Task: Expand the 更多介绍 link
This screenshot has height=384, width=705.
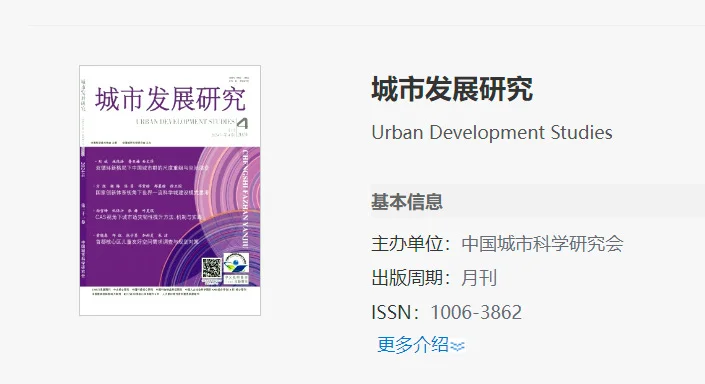Action: point(421,345)
